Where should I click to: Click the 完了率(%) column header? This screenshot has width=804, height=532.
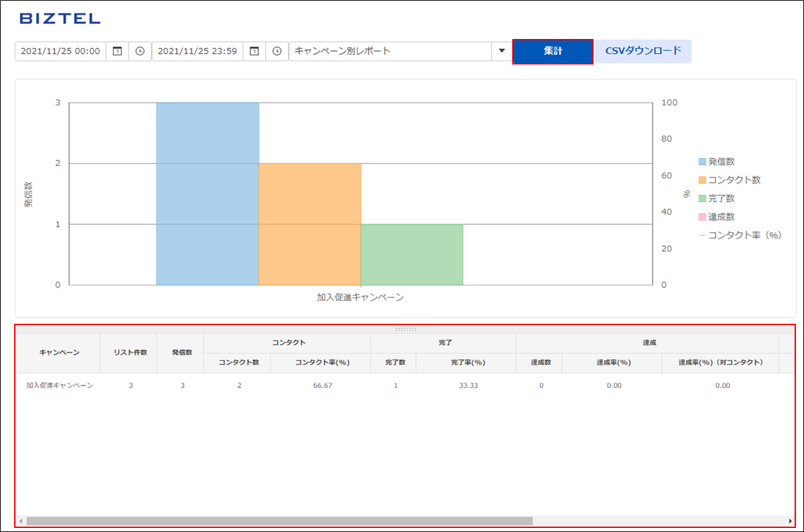point(467,363)
